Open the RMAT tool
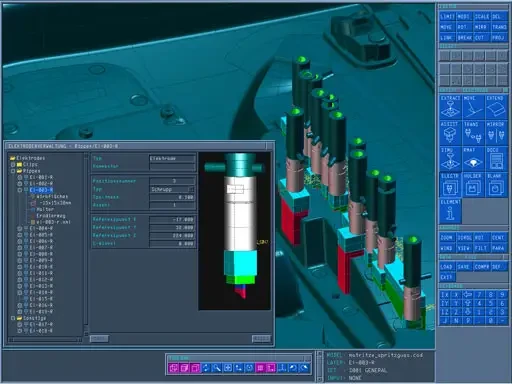Image resolution: width=512 pixels, height=384 pixels. click(x=473, y=159)
